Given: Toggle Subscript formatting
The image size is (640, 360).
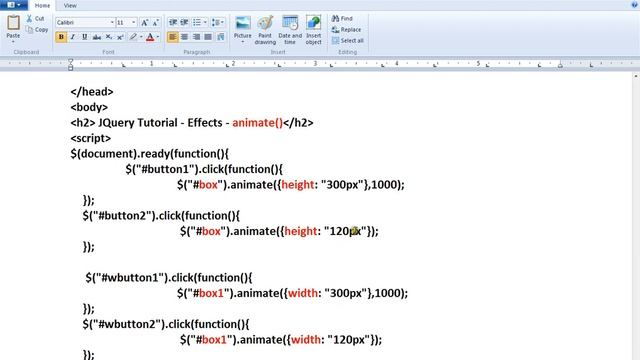Looking at the screenshot, I should (109, 37).
